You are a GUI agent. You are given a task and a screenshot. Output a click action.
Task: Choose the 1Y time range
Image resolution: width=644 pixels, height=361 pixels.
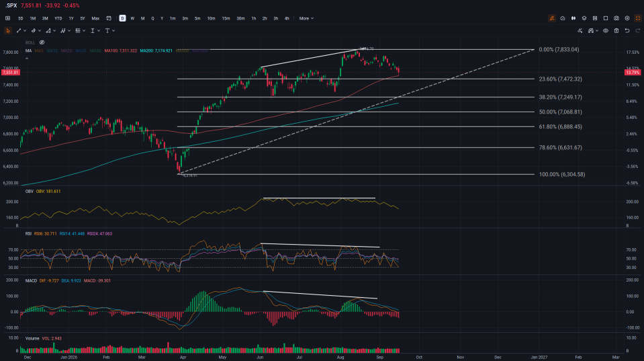point(71,19)
